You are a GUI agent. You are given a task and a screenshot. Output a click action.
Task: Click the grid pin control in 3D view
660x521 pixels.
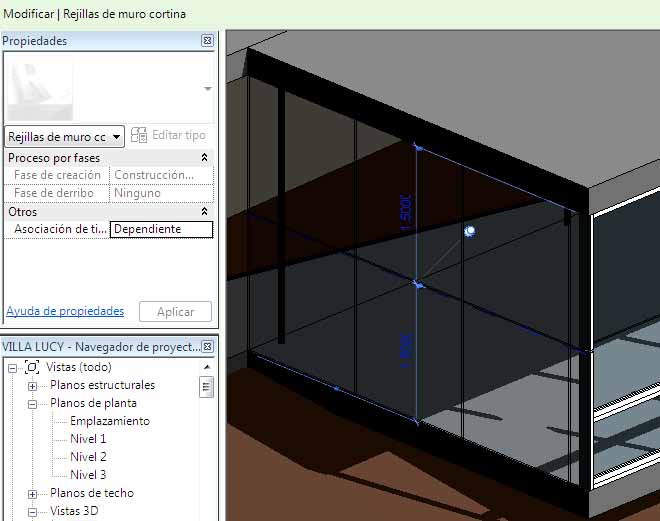[469, 231]
